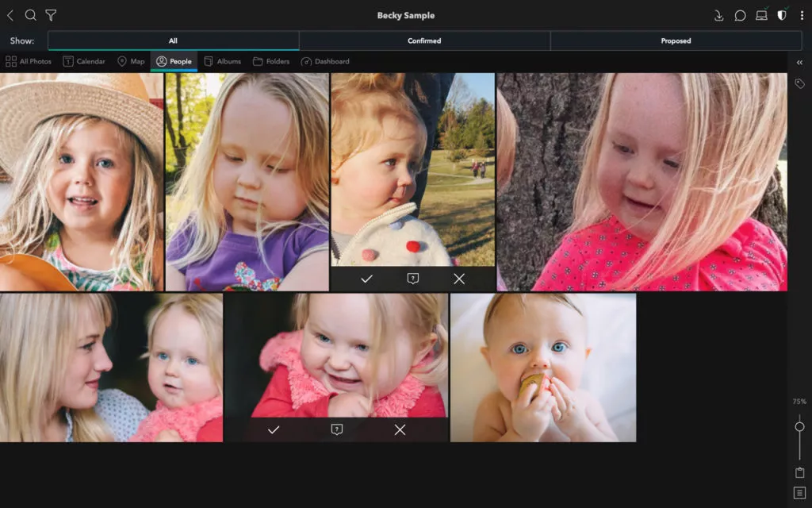Viewport: 812px width, 508px height.
Task: Open the three-dot more options menu
Action: (801, 15)
